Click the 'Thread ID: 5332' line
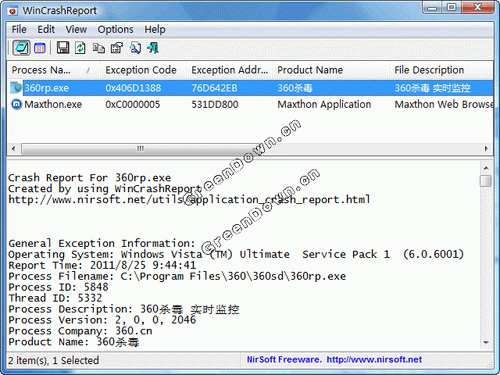This screenshot has width=500, height=375. pyautogui.click(x=55, y=298)
